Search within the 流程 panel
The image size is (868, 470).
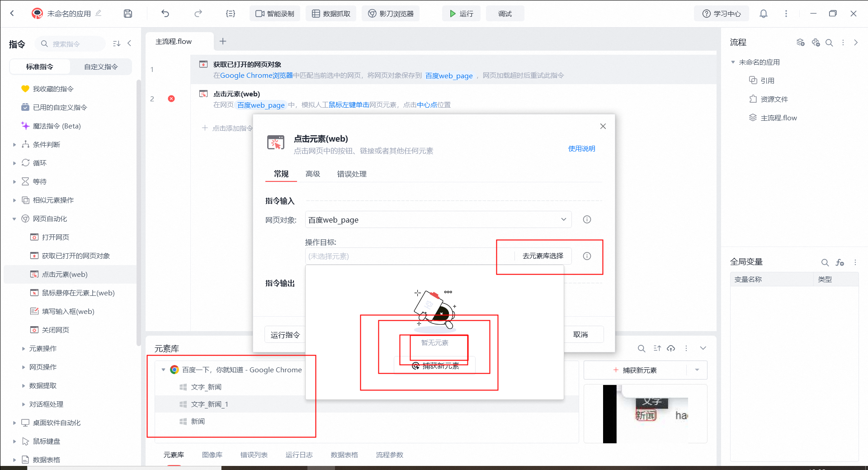829,43
